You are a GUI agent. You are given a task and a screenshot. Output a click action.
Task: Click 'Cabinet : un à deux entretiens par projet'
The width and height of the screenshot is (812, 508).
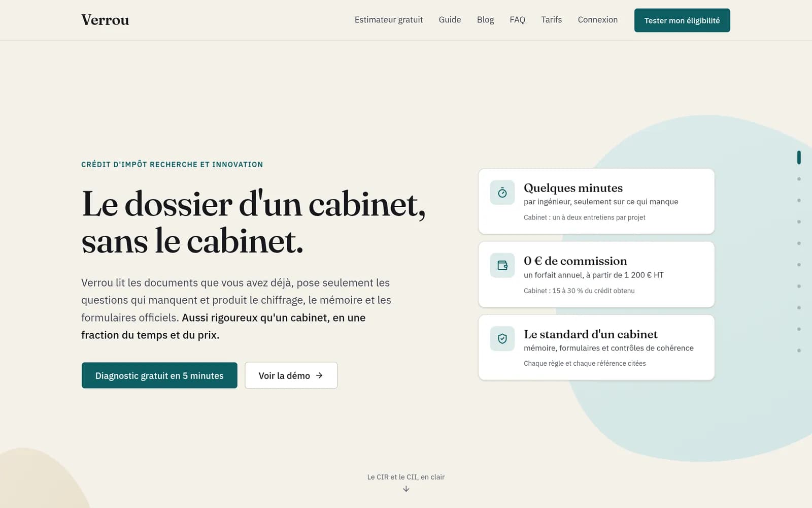pos(585,217)
